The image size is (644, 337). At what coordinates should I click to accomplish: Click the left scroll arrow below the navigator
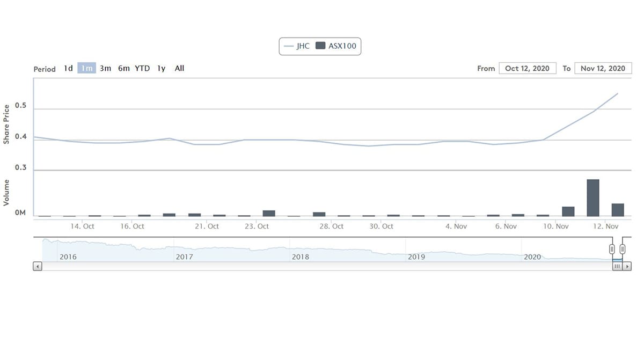[38, 266]
